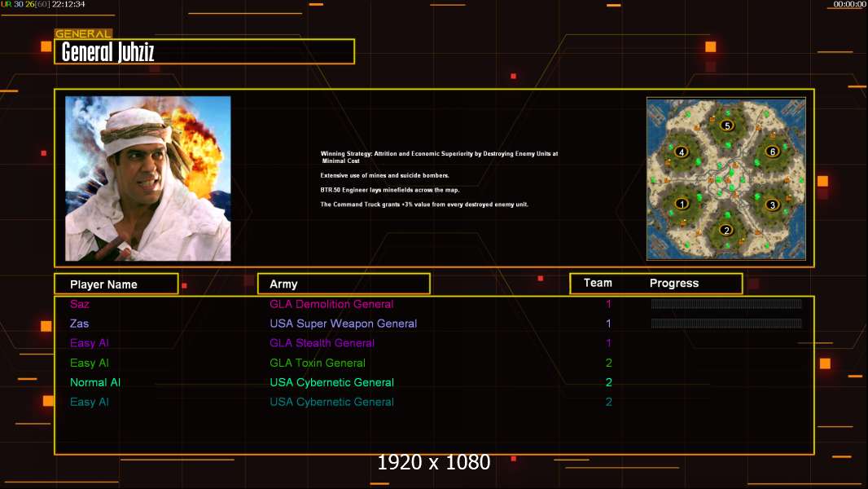Screen dimensions: 868x489
Task: Click the Army column header
Action: click(x=283, y=284)
